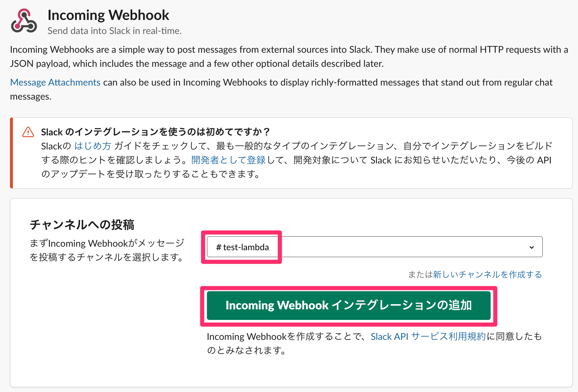Select the # test-lambda channel combo box

(375, 247)
